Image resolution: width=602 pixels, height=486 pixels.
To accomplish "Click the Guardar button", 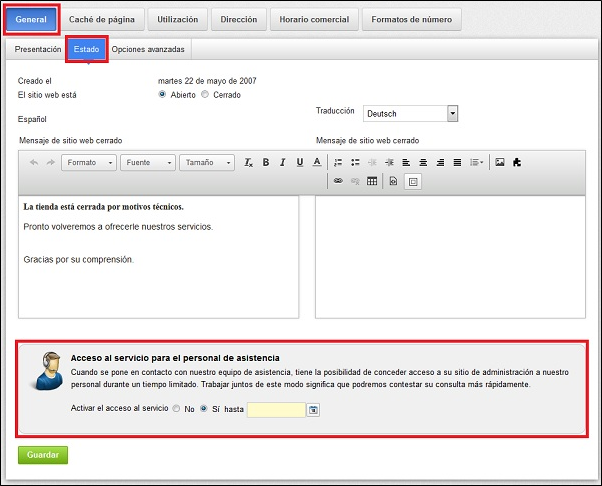I will [x=43, y=455].
